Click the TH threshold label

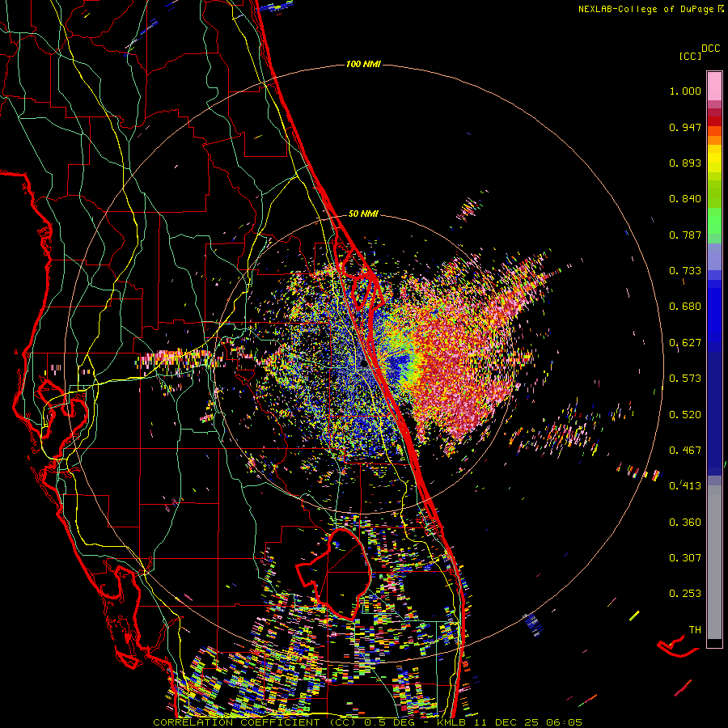pos(695,630)
